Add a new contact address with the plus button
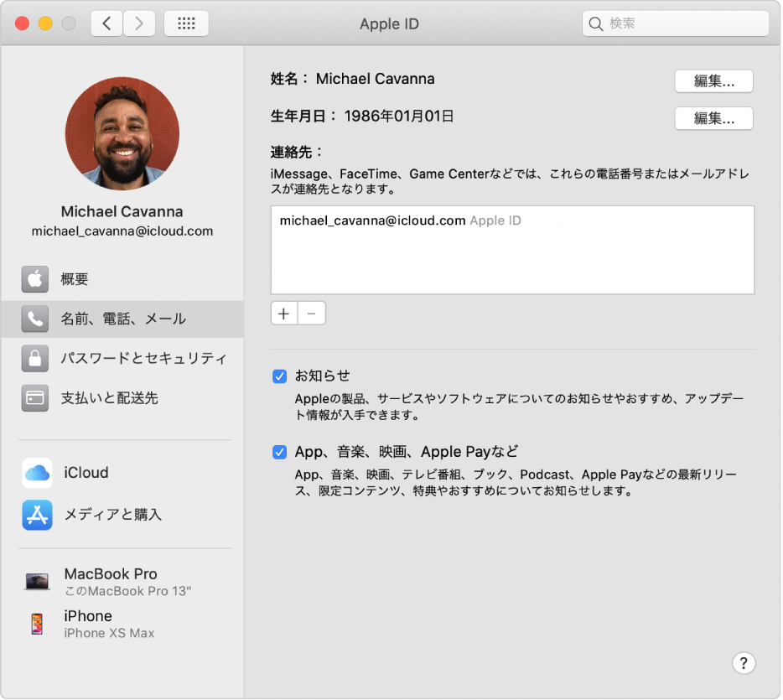783x700 pixels. (283, 313)
